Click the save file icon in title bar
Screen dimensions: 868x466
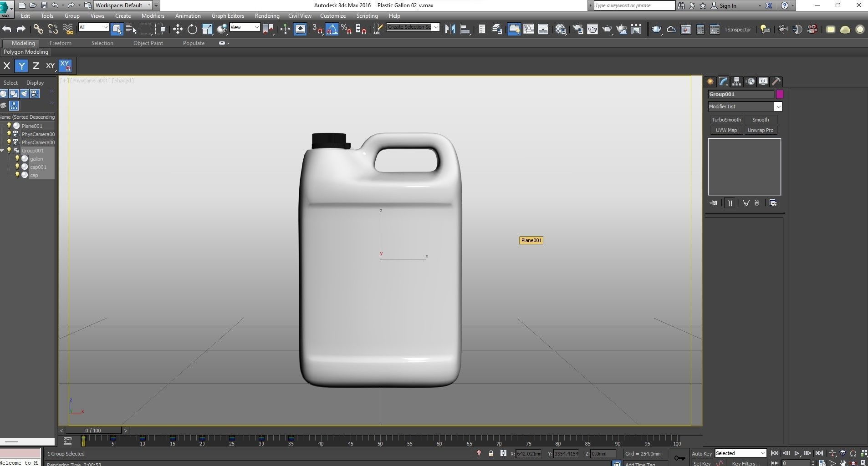pos(44,5)
